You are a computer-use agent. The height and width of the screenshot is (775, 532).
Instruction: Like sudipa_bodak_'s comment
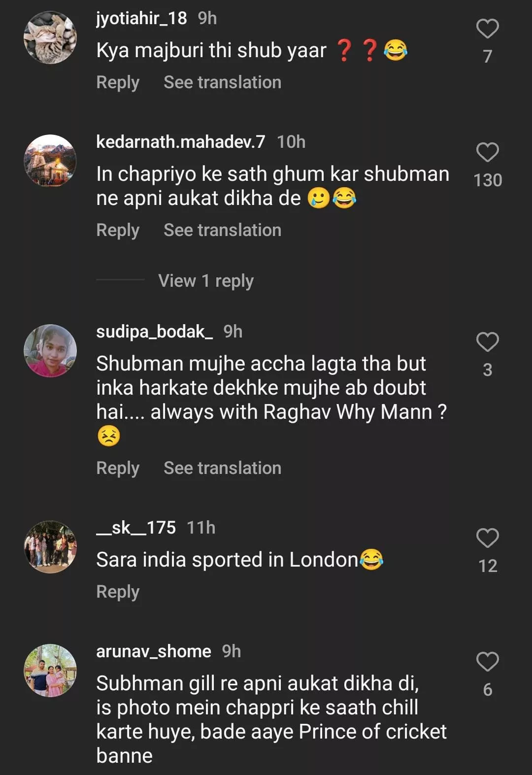(487, 342)
